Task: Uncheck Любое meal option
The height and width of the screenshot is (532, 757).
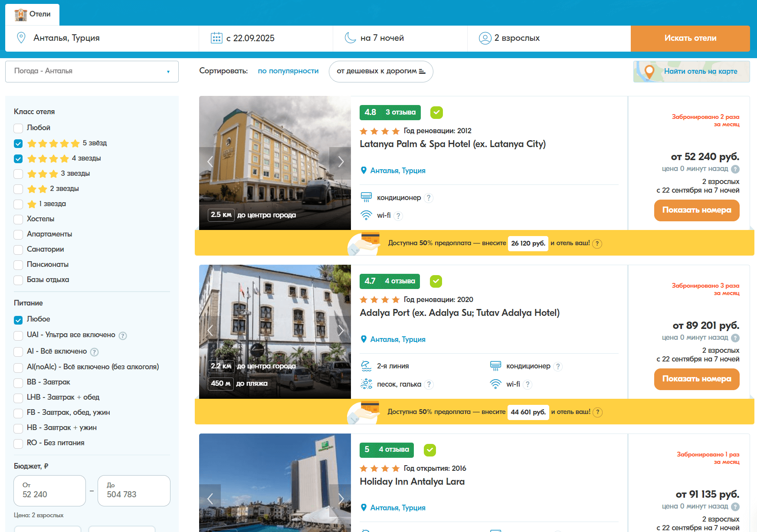Action: [x=18, y=320]
